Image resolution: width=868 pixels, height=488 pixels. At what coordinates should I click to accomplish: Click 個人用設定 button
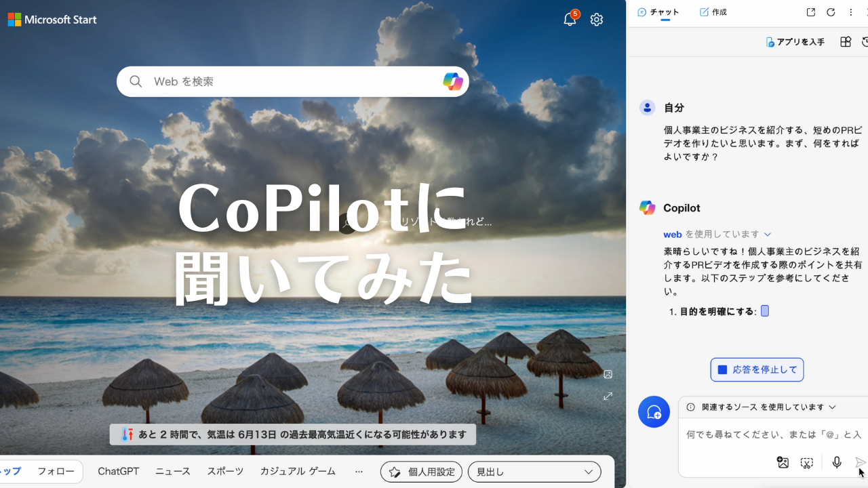click(421, 472)
